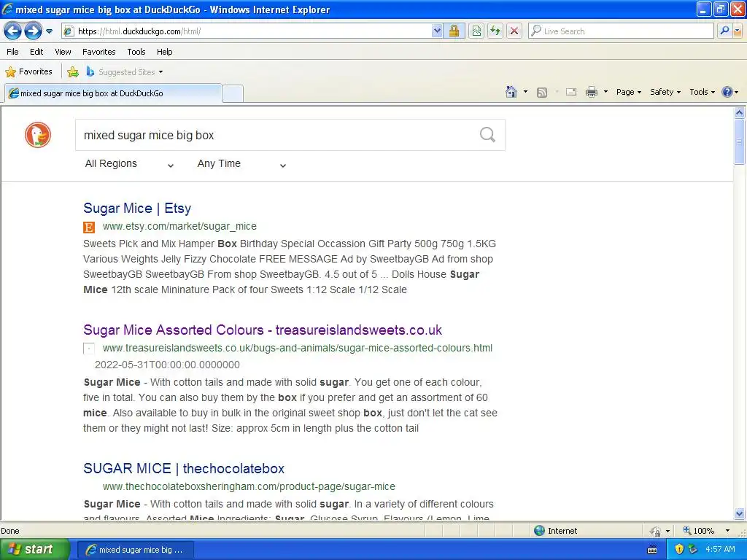
Task: Click the 2022-05-31T00:00:00.0000000 date text
Action: tap(167, 365)
